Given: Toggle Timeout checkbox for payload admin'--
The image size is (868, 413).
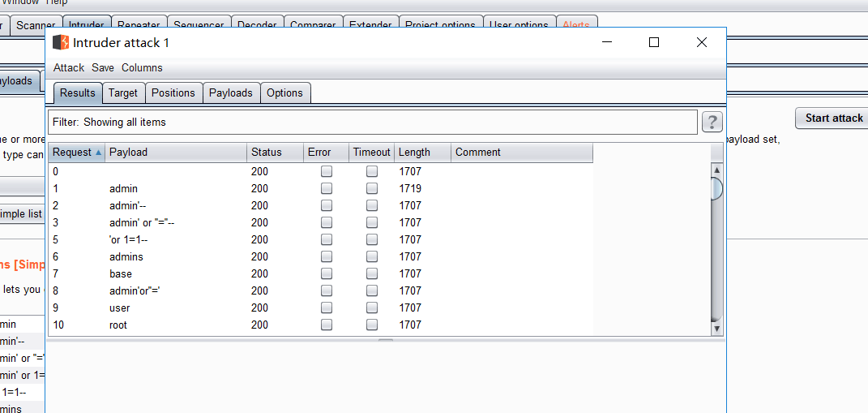Looking at the screenshot, I should pos(372,205).
